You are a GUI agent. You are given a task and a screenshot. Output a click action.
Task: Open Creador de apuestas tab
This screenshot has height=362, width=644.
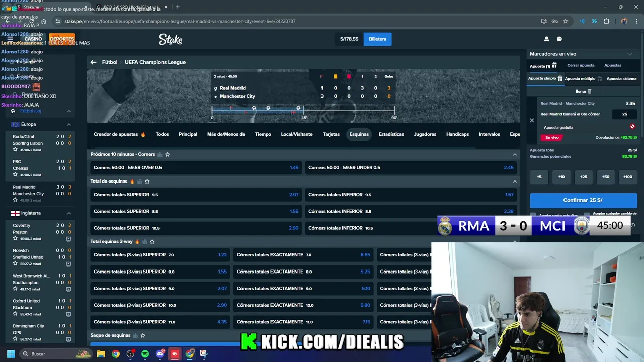click(x=119, y=134)
